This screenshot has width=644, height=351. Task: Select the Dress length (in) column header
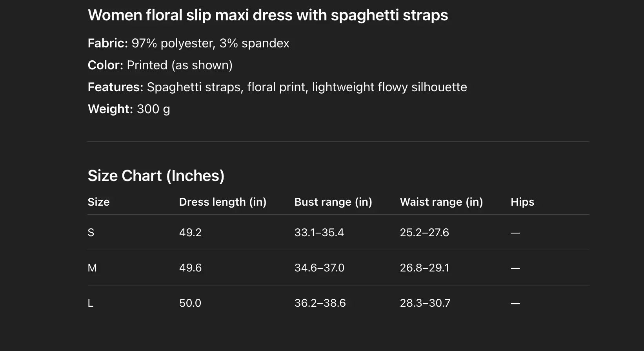click(222, 202)
